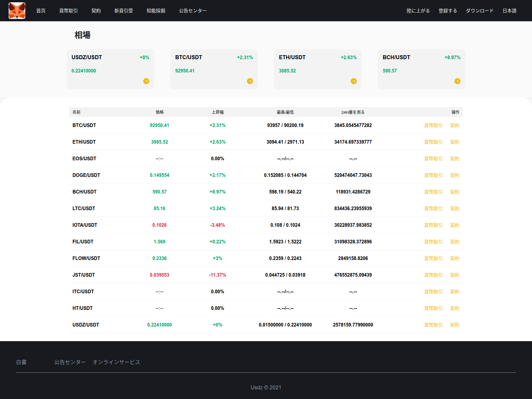
Task: Click 契約 in EOS/USDT row
Action: (x=455, y=159)
